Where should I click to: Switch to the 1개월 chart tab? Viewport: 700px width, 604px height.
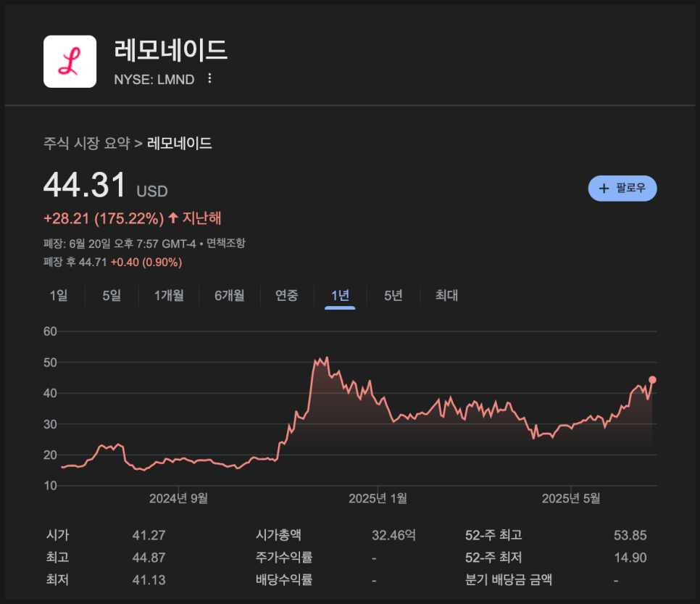click(169, 295)
